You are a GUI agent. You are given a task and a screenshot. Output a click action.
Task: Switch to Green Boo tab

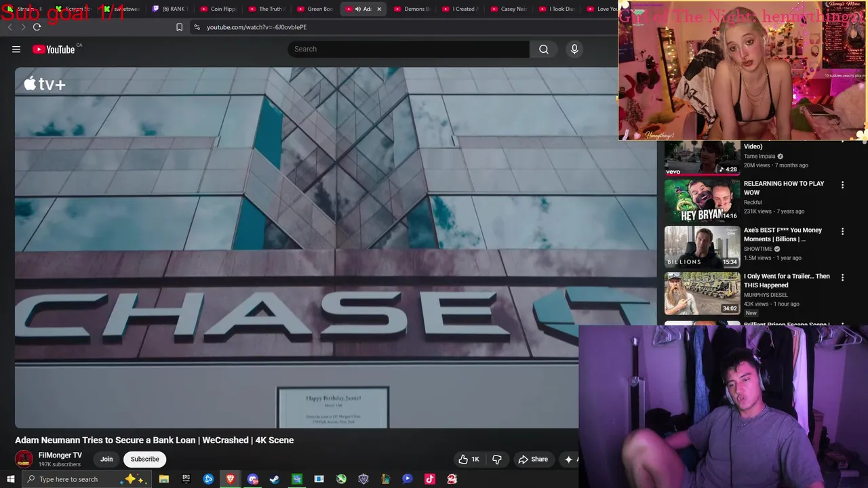tap(315, 9)
